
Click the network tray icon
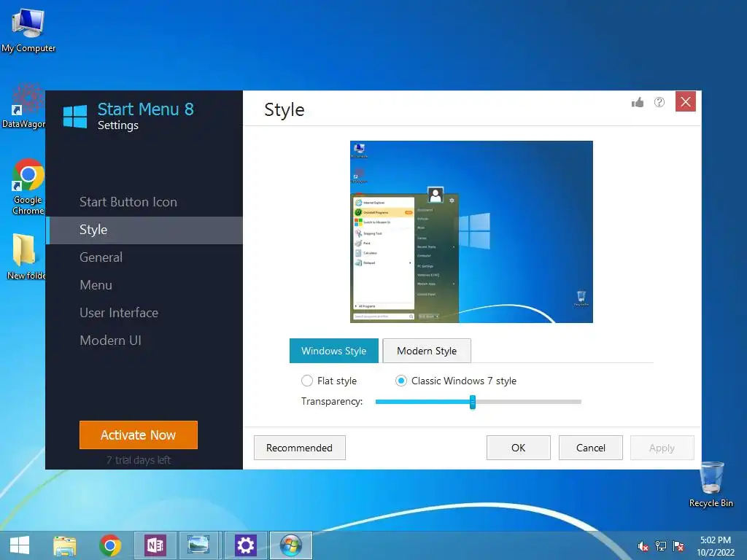[661, 546]
